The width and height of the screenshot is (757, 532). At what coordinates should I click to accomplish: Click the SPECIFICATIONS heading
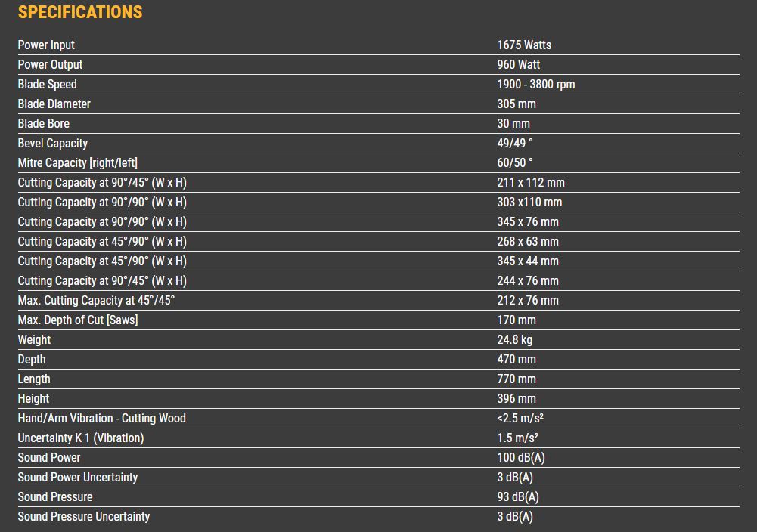tap(80, 12)
